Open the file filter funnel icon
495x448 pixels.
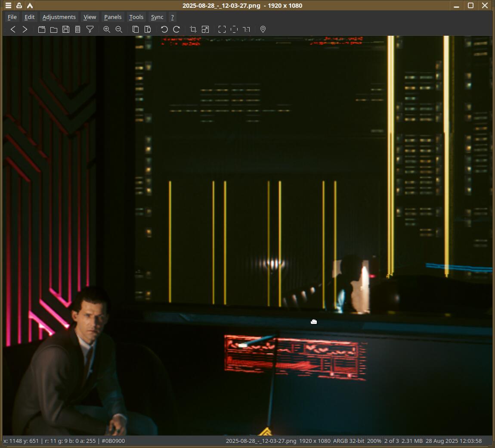pyautogui.click(x=90, y=29)
